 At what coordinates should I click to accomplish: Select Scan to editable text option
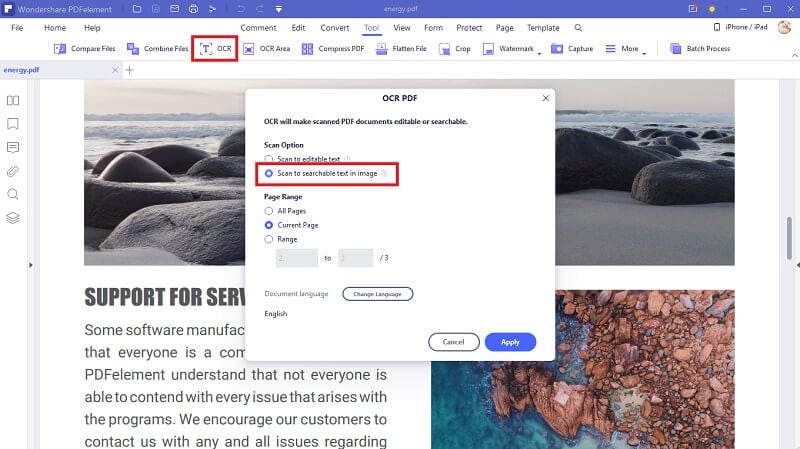coord(269,159)
